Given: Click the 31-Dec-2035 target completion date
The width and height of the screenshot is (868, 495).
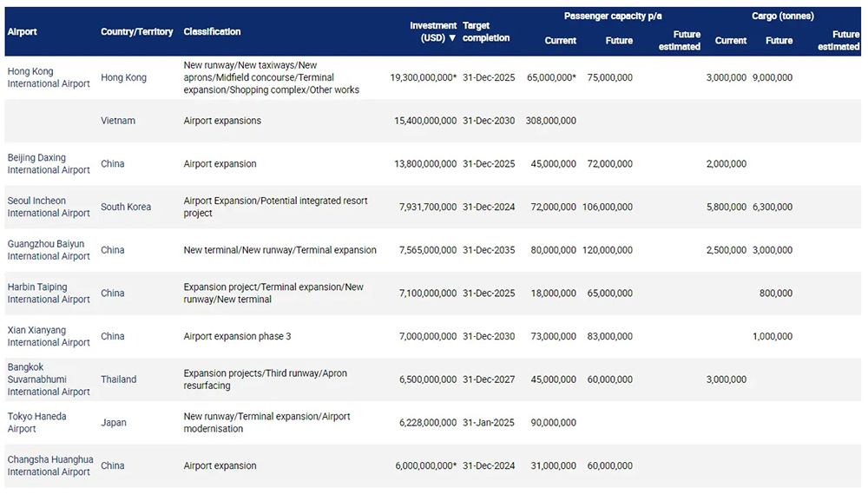Looking at the screenshot, I should click(489, 250).
